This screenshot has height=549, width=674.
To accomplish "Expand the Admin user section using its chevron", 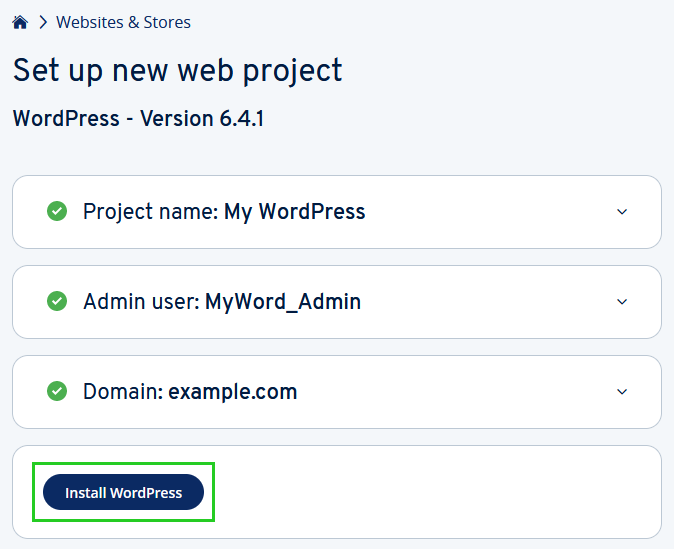I will click(622, 302).
